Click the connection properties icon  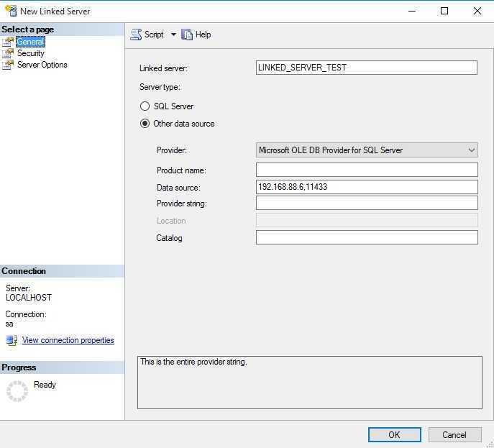pyautogui.click(x=12, y=340)
